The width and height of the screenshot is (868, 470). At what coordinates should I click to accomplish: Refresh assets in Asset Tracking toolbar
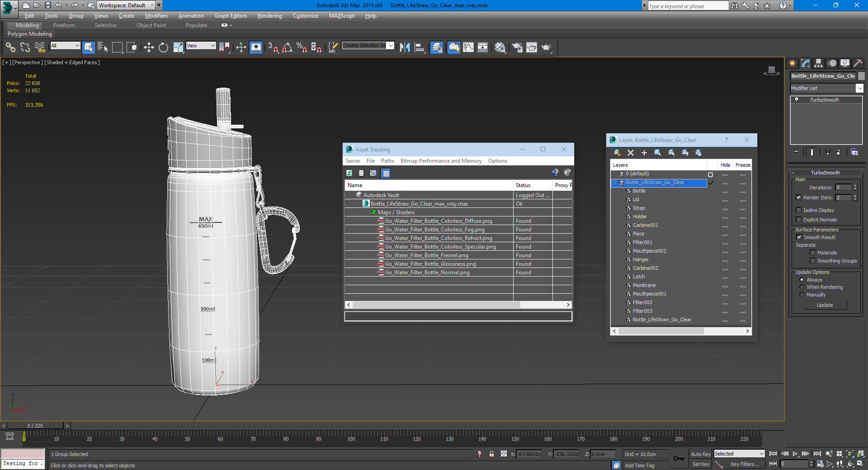click(x=349, y=173)
